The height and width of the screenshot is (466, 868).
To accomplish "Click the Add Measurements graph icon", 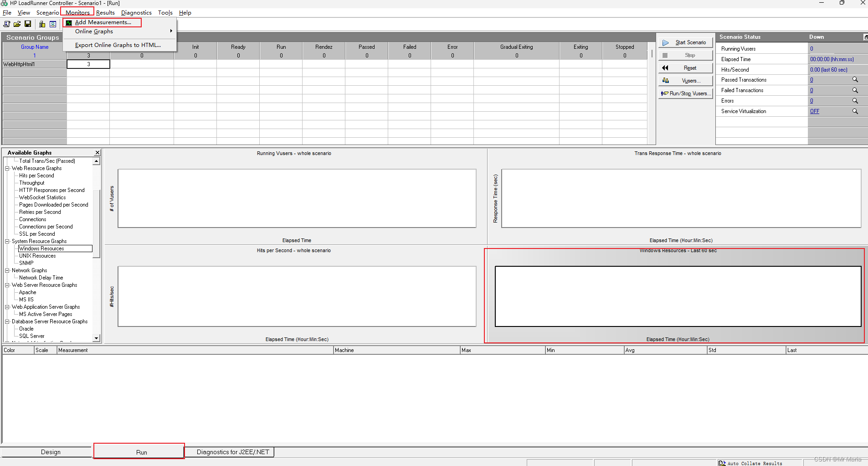I will [69, 22].
